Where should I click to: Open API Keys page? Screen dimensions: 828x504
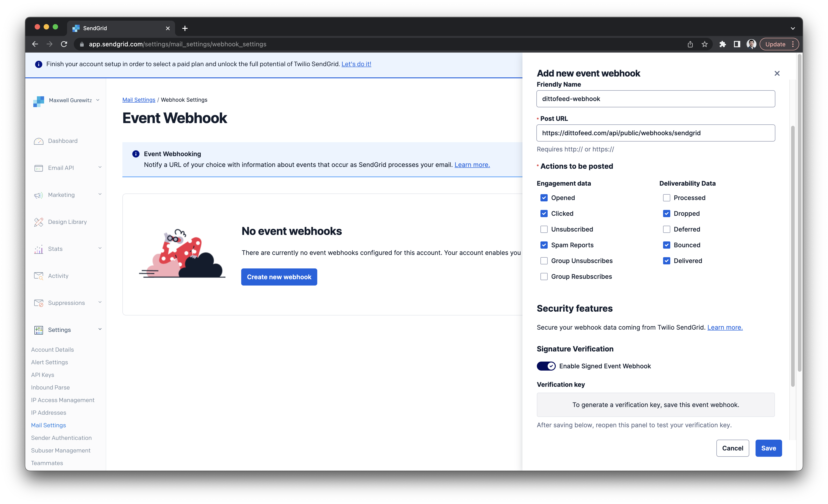pos(43,375)
